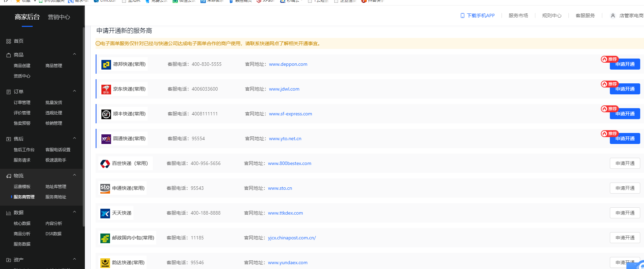Viewport: 644px width, 269px height.
Task: Click 申请开通 for 百世快递
Action: click(625, 163)
